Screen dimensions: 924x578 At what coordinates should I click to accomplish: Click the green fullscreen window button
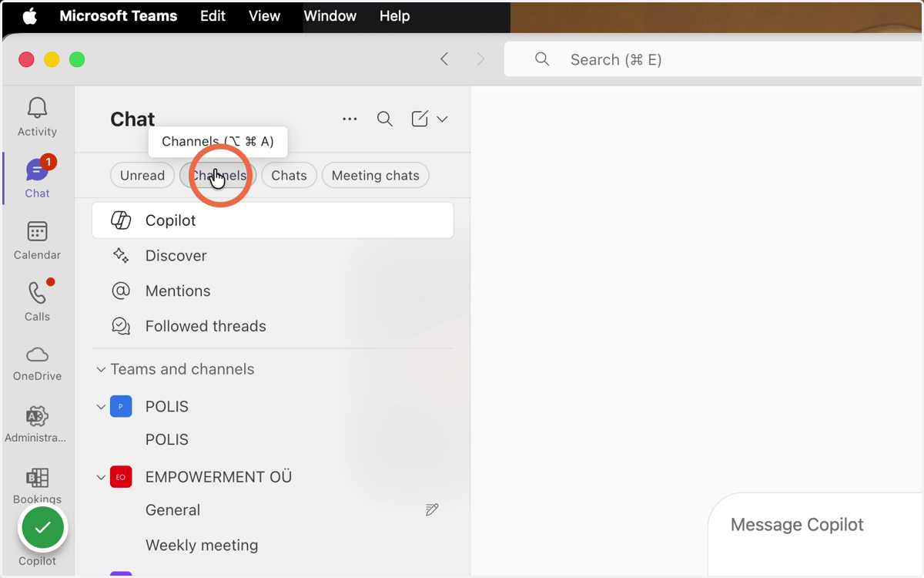coord(77,59)
